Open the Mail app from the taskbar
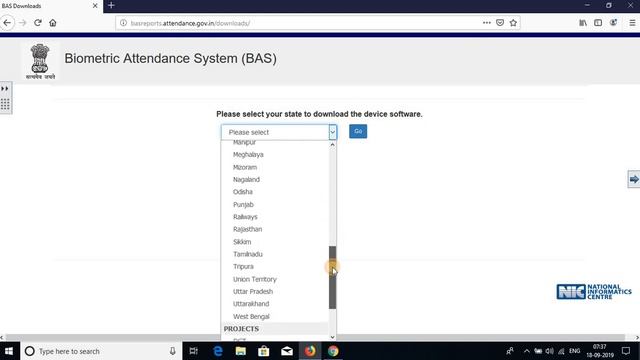Image resolution: width=640 pixels, height=360 pixels. click(287, 351)
